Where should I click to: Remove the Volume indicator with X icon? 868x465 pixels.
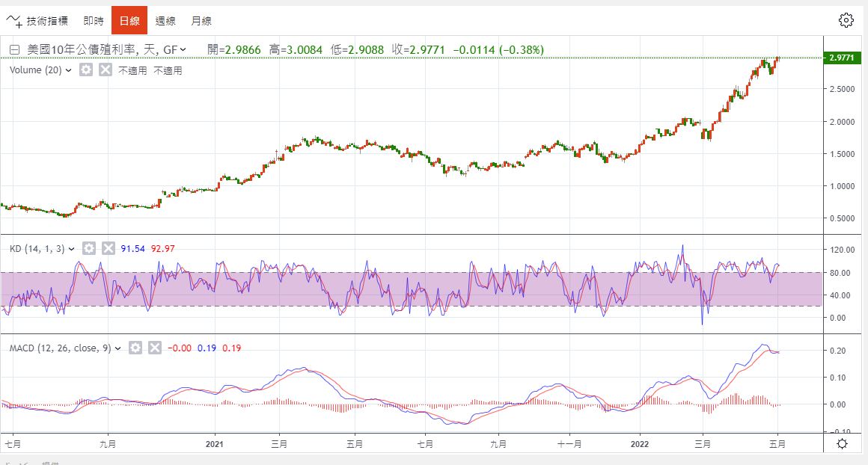(x=106, y=70)
